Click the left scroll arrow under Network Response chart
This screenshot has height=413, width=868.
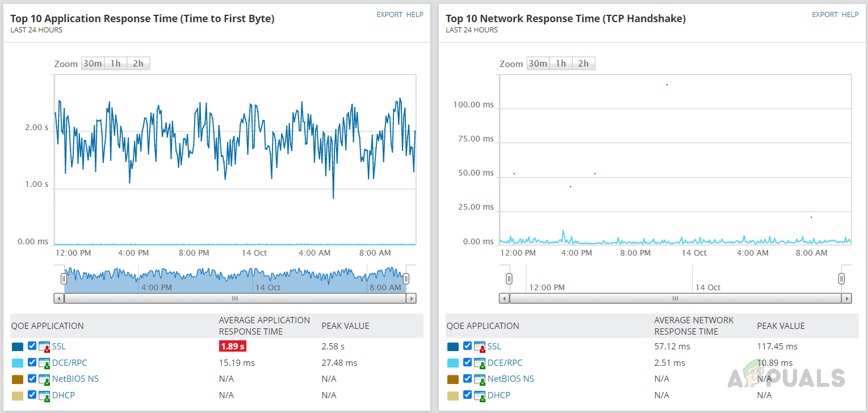(504, 298)
